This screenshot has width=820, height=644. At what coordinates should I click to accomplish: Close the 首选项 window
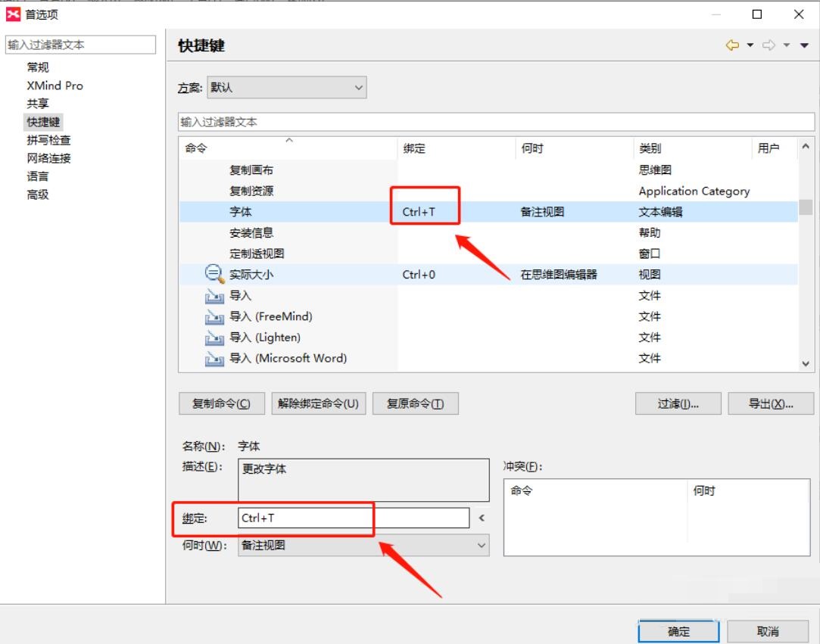click(x=799, y=14)
